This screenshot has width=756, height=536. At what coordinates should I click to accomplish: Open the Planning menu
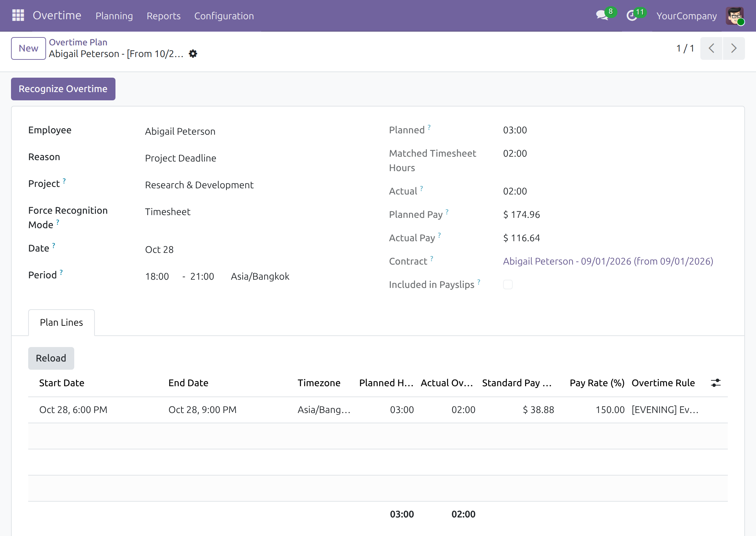(x=114, y=16)
